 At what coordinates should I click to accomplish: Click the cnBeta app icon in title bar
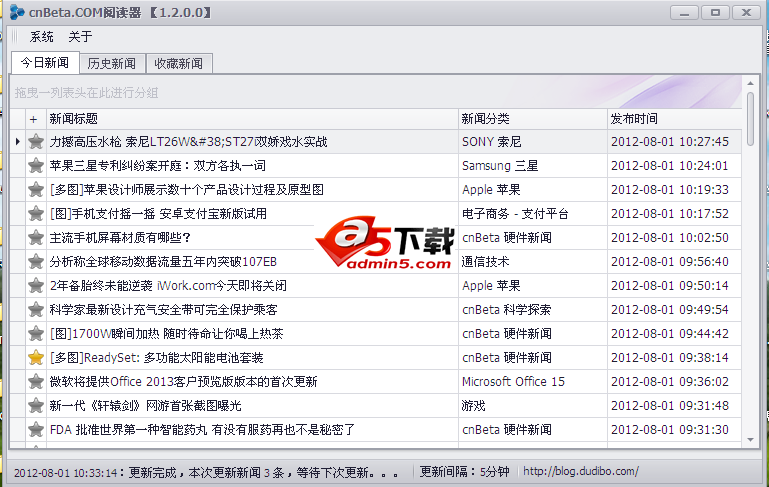tap(17, 12)
